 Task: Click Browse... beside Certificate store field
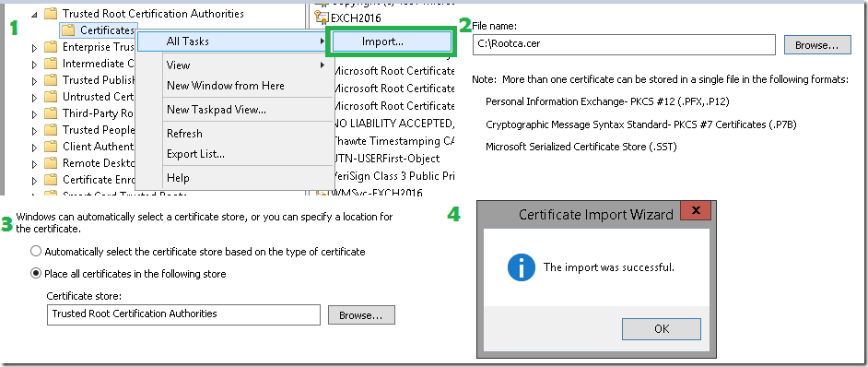[x=361, y=314]
